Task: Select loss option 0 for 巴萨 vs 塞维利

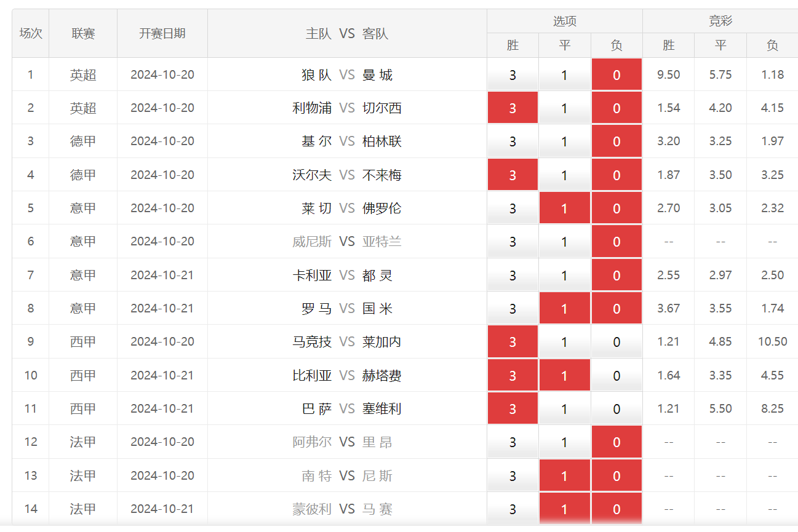Action: (x=616, y=409)
